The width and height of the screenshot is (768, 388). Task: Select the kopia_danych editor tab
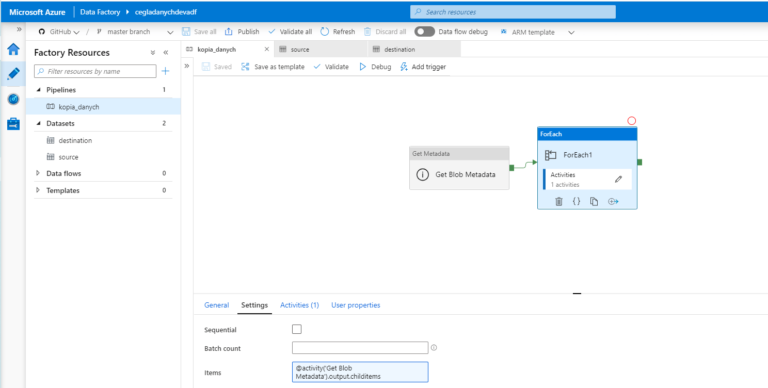(227, 49)
